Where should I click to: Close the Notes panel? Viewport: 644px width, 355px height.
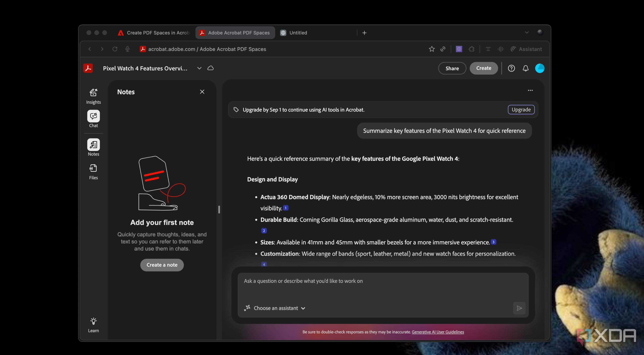click(202, 92)
